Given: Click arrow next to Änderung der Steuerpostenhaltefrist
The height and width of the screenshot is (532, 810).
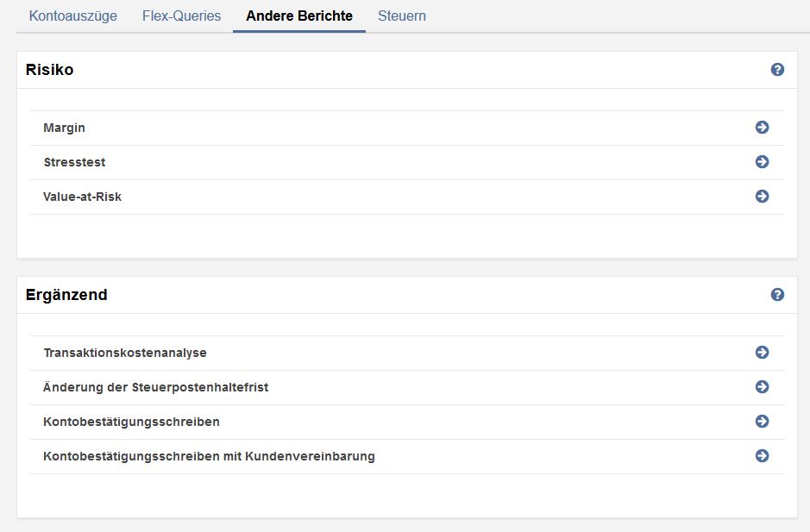Looking at the screenshot, I should [x=762, y=387].
